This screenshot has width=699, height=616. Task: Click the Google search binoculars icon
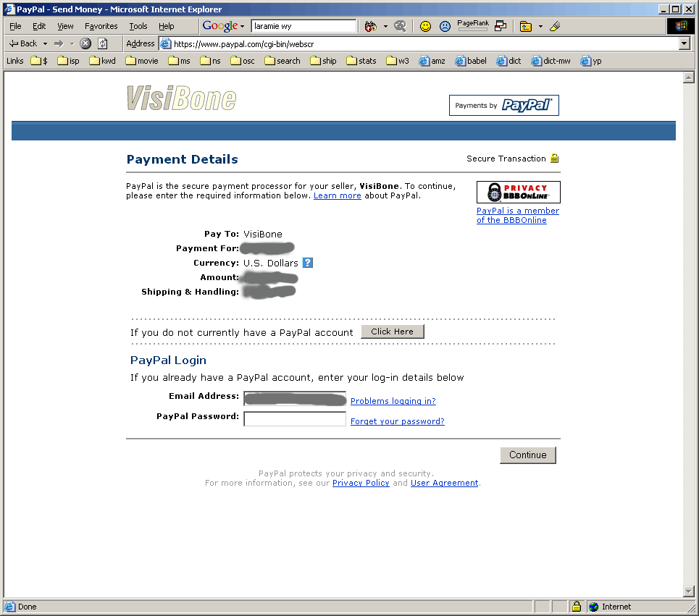[x=370, y=27]
